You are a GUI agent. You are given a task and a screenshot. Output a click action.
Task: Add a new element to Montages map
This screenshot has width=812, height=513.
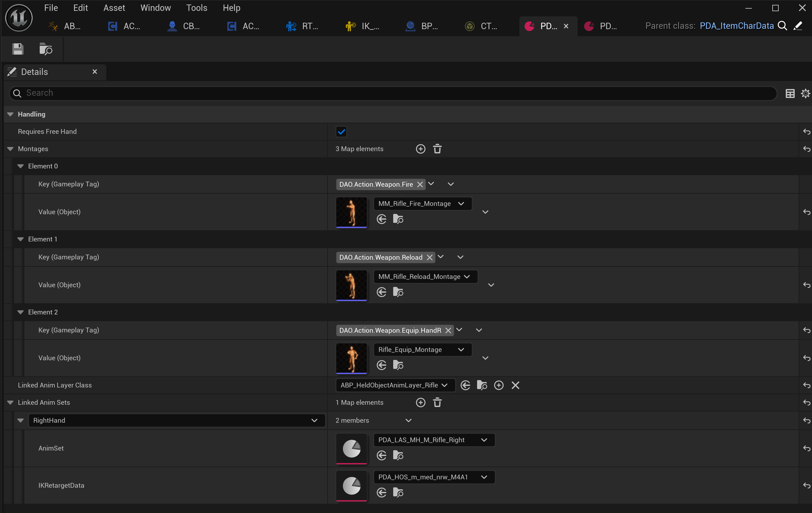tap(420, 149)
